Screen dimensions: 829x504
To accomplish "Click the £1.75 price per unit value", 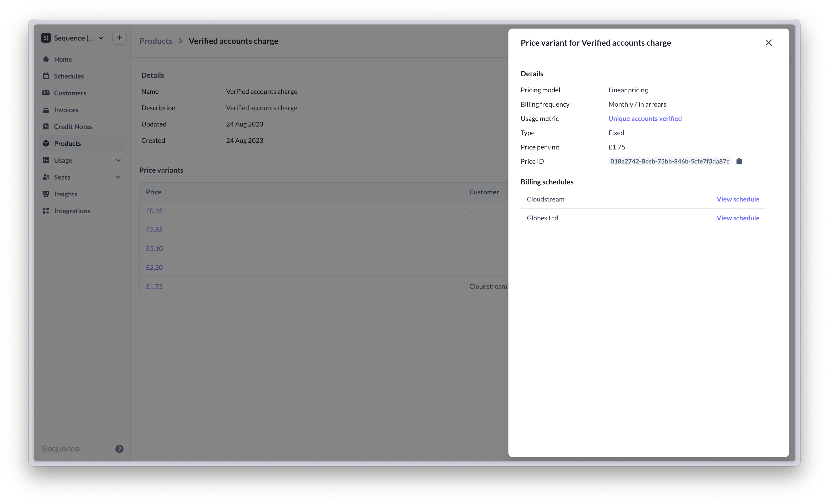I will 616,147.
